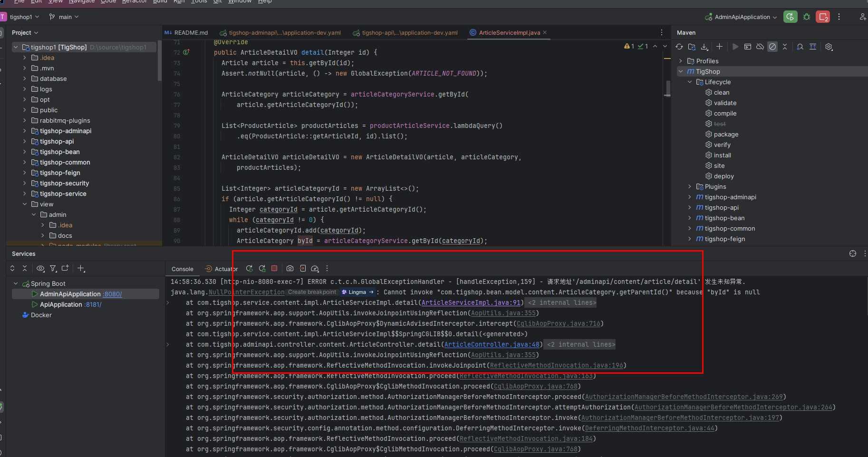Stop the running service with red square
868x457 pixels.
(x=274, y=268)
